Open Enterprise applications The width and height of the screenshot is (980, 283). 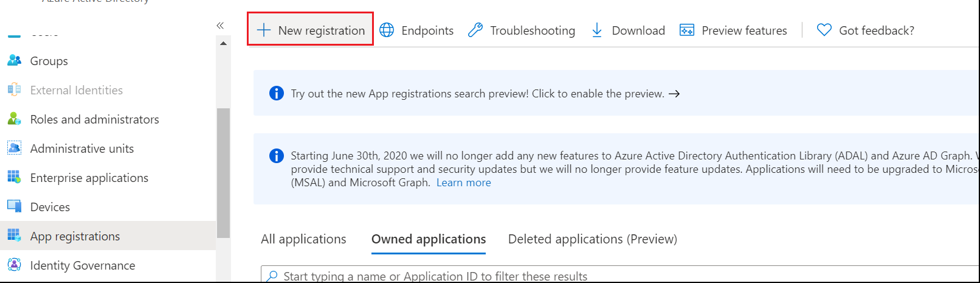click(89, 178)
